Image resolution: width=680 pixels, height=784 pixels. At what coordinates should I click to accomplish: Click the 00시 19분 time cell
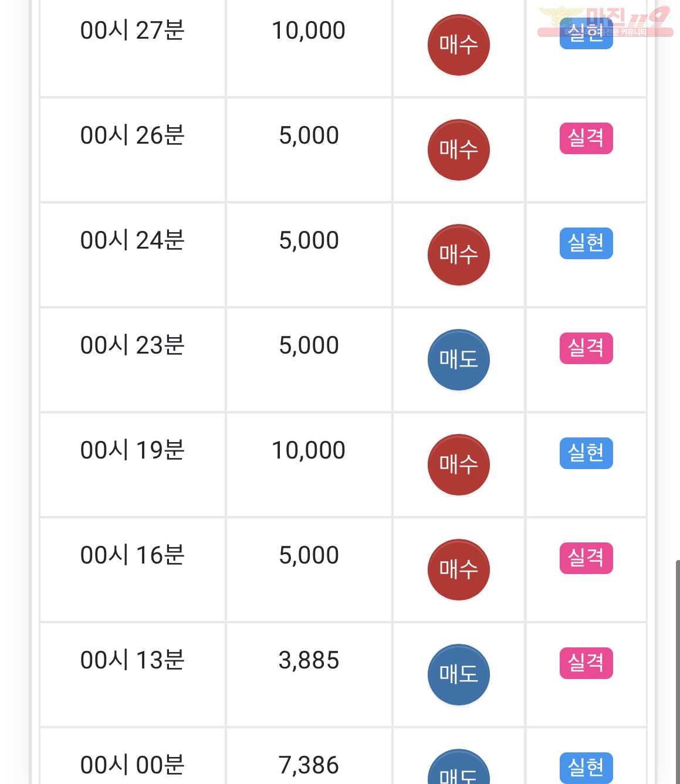coord(133,465)
